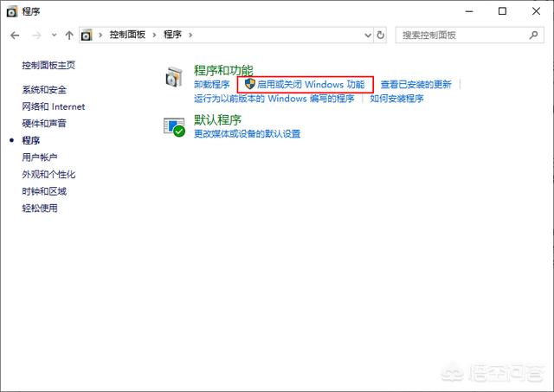Click 卸载程序 link

(211, 85)
